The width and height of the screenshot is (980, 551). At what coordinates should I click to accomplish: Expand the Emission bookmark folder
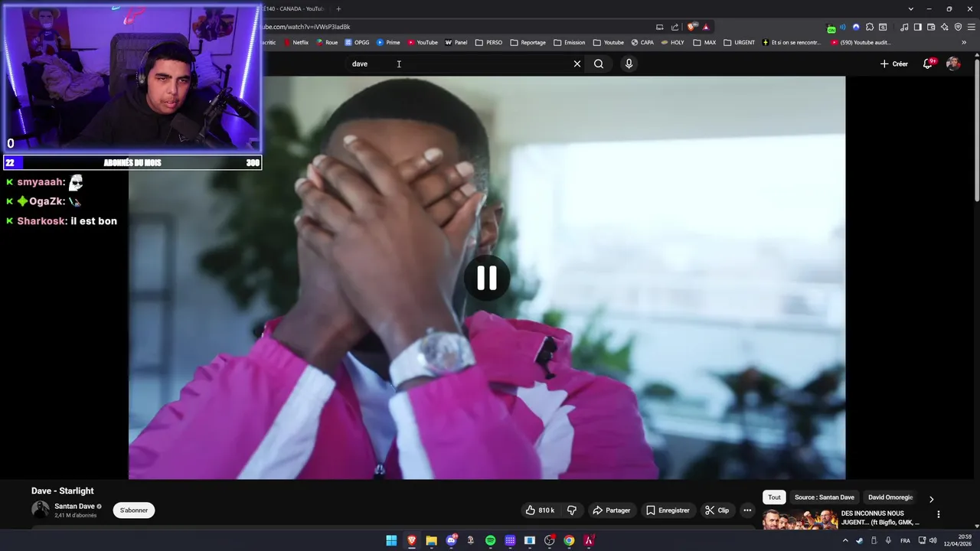(x=570, y=43)
